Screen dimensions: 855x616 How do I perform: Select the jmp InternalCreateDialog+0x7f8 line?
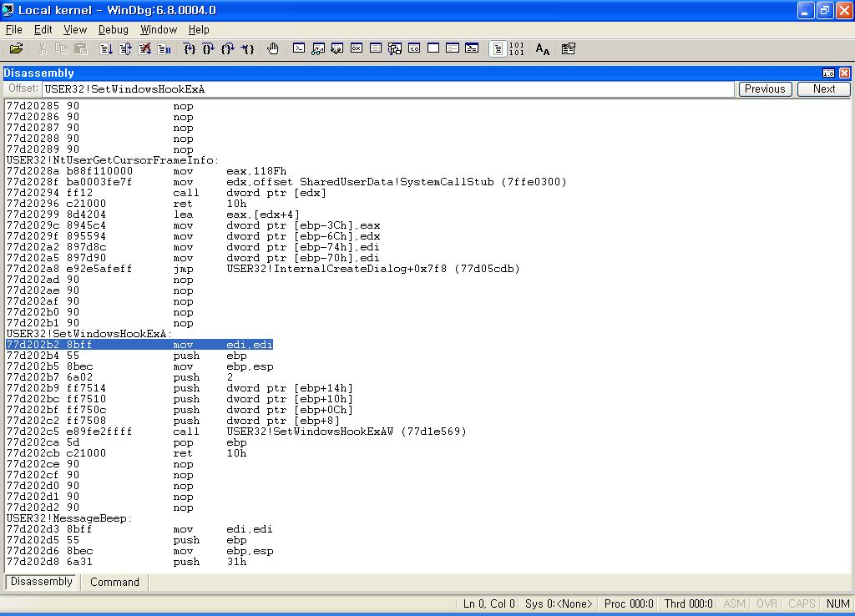click(263, 269)
